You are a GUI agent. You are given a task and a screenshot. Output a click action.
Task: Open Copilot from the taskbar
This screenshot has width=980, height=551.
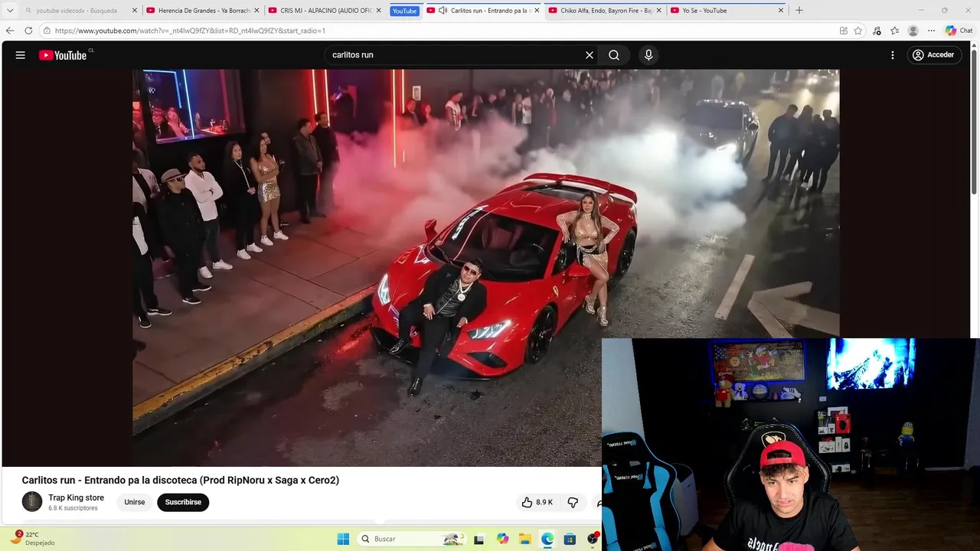pos(502,539)
